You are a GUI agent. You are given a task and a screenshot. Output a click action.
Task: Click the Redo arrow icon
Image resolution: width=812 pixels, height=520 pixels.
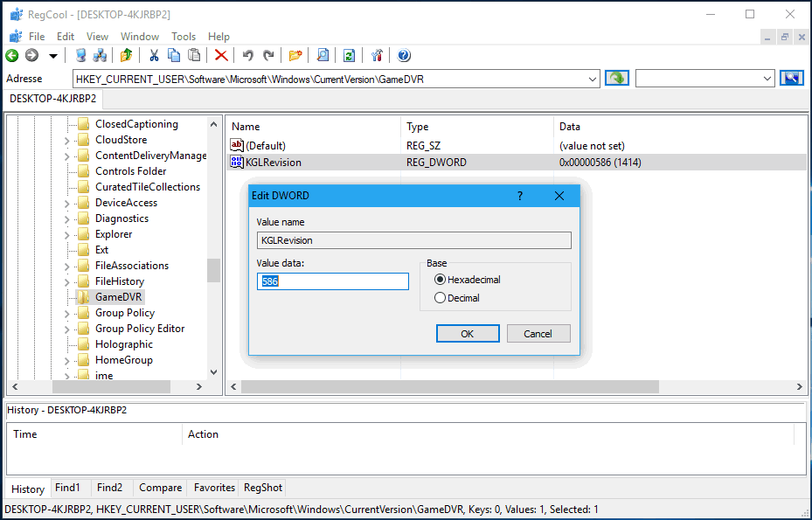(x=268, y=55)
